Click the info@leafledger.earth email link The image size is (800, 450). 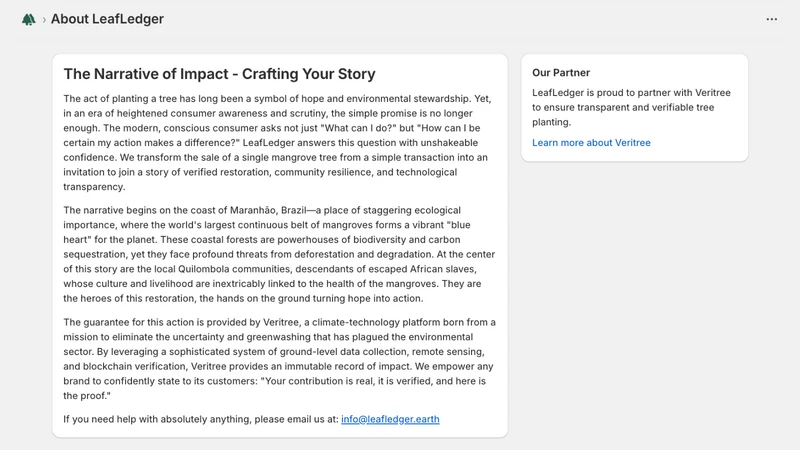point(390,419)
